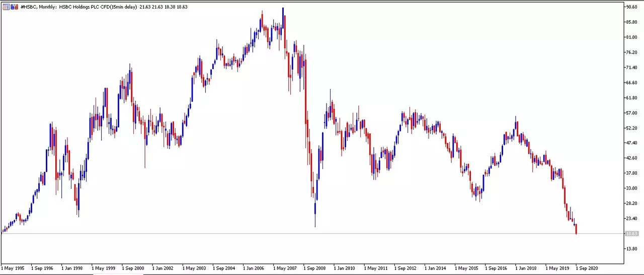
Task: Click the 1 Sep 2008 date label
Action: pos(315,268)
